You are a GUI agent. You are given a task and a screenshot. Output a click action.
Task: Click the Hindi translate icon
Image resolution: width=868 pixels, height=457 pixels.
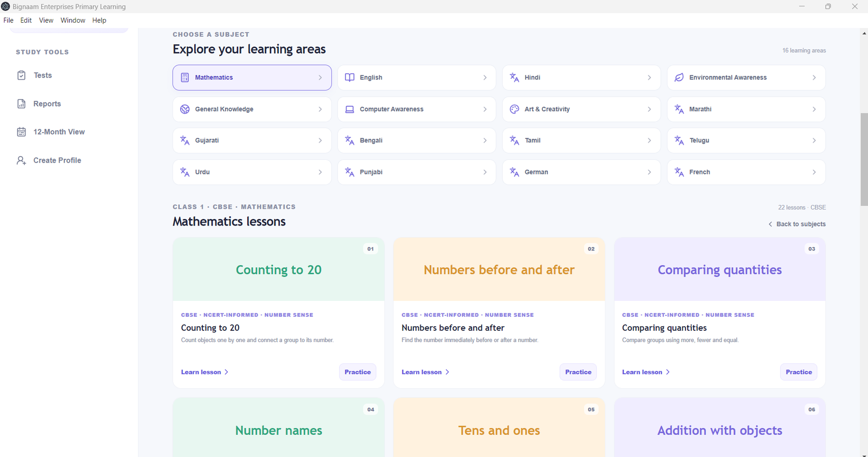point(514,78)
